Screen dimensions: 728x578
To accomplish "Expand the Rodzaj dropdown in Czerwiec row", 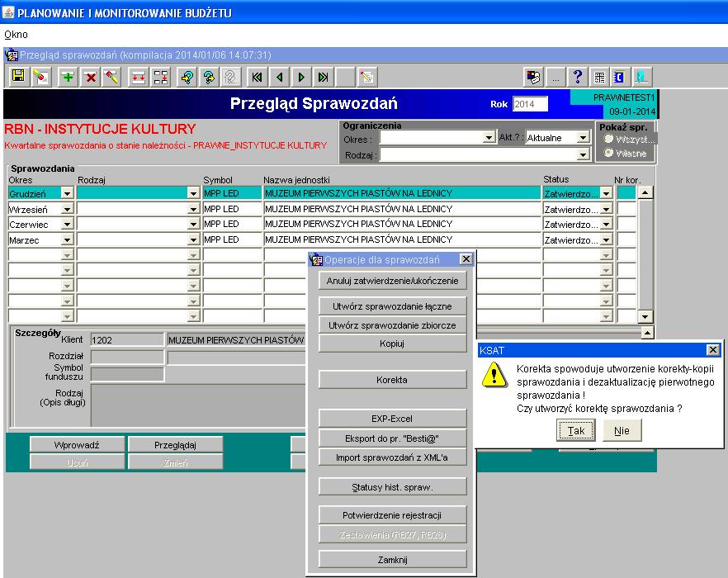I will [x=194, y=225].
